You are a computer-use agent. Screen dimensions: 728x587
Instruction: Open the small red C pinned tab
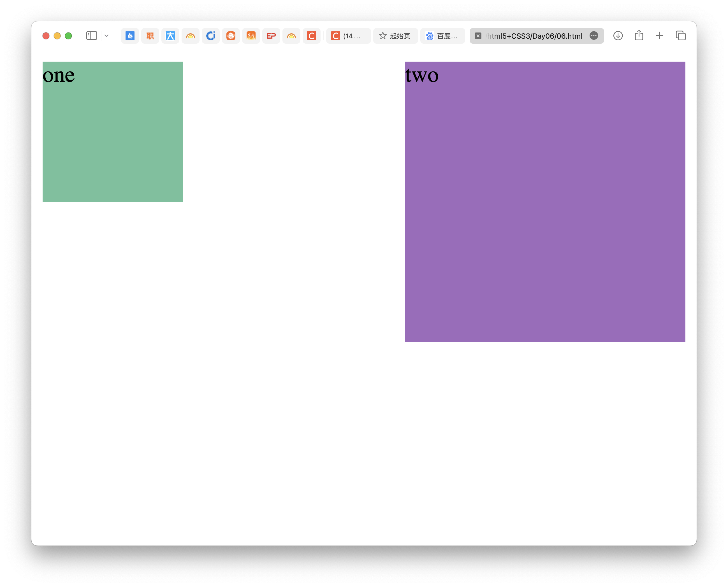312,36
